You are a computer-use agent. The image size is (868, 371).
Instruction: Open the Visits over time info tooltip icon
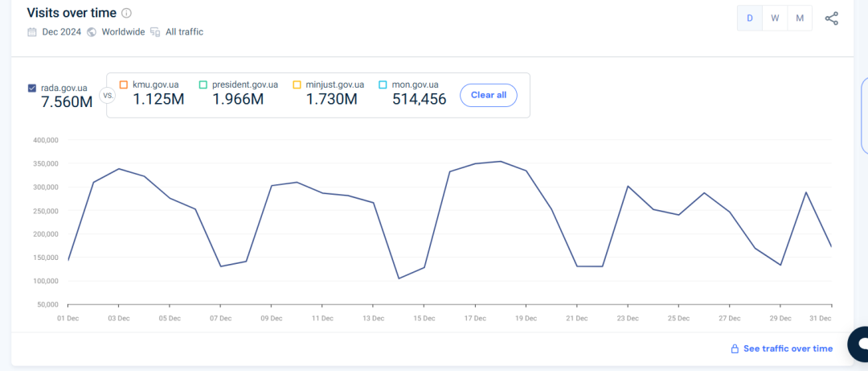click(126, 14)
